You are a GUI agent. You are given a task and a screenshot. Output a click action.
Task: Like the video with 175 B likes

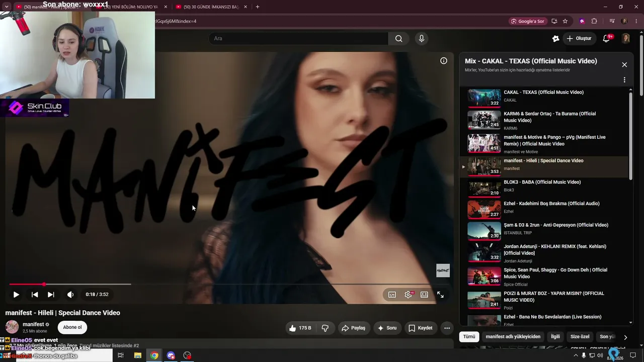(300, 328)
